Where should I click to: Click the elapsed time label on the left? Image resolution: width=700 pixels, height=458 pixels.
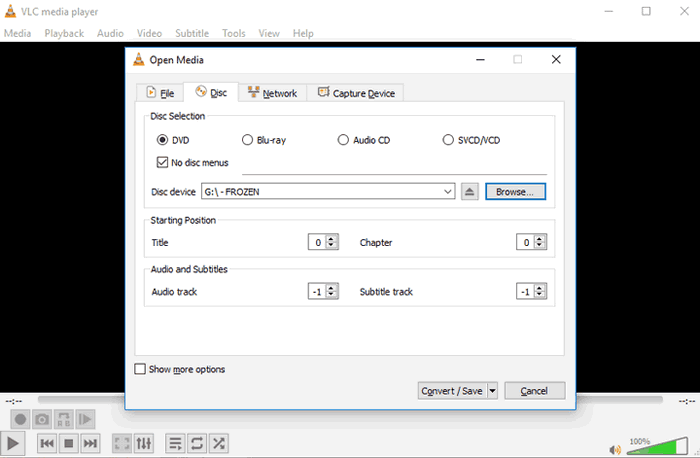[x=14, y=401]
